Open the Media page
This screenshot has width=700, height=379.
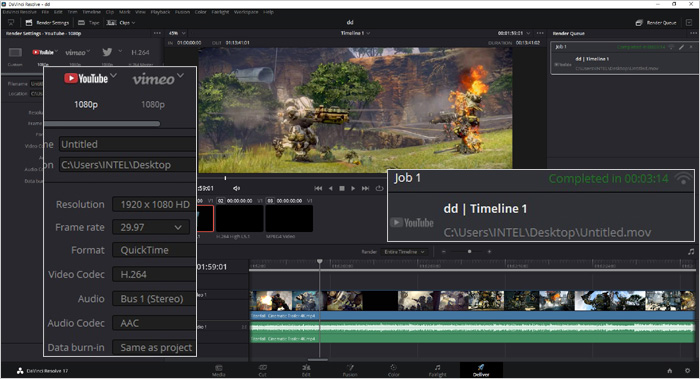[x=218, y=371]
